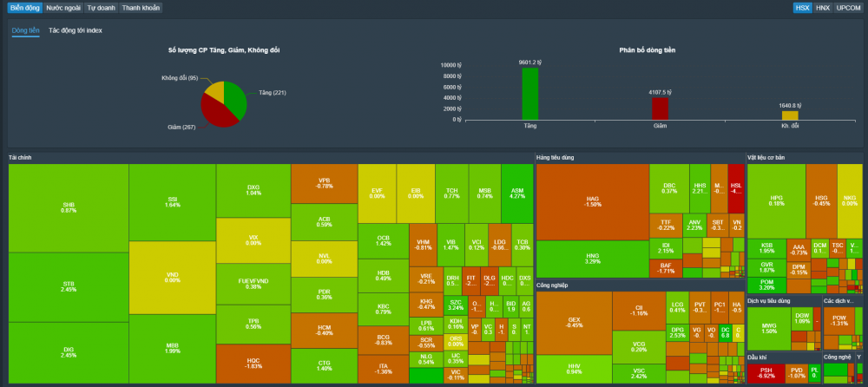Select the HNG 3.29% tile
This screenshot has height=387, width=868.
[x=592, y=259]
